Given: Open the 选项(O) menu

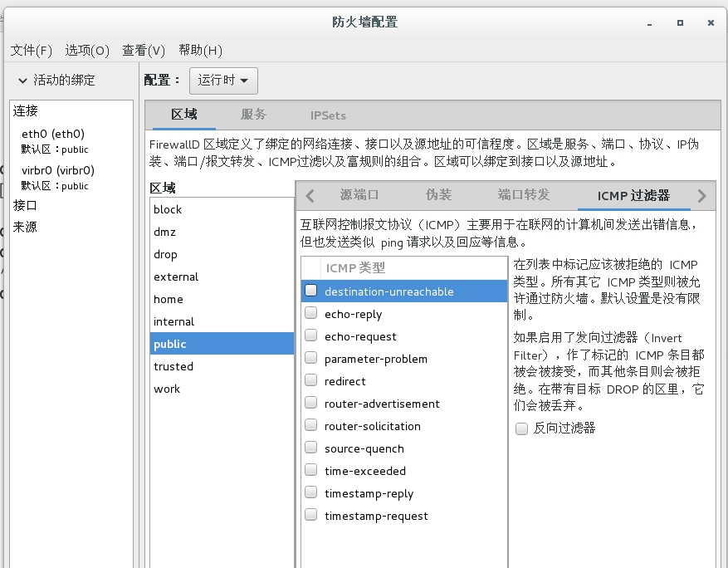Looking at the screenshot, I should 87,50.
